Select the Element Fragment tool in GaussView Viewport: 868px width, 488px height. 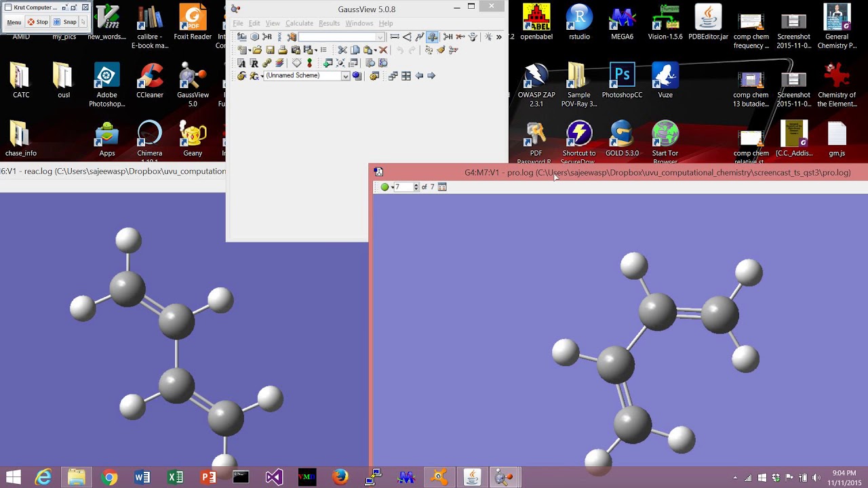tap(242, 37)
